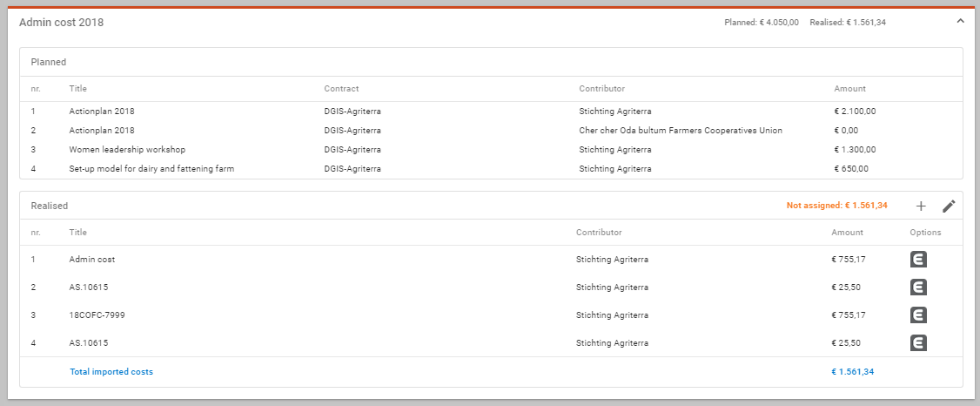Select Women leadership workshop planned row

(491, 150)
